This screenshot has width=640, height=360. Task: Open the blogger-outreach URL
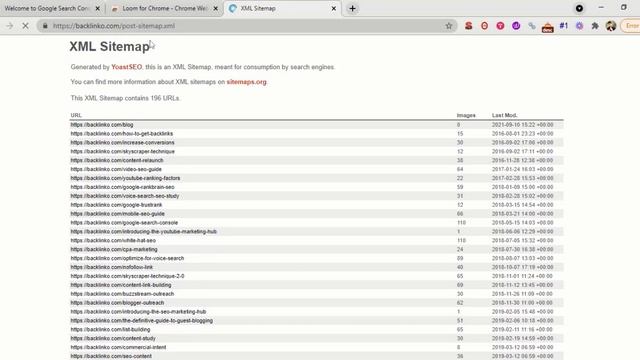coord(117,303)
